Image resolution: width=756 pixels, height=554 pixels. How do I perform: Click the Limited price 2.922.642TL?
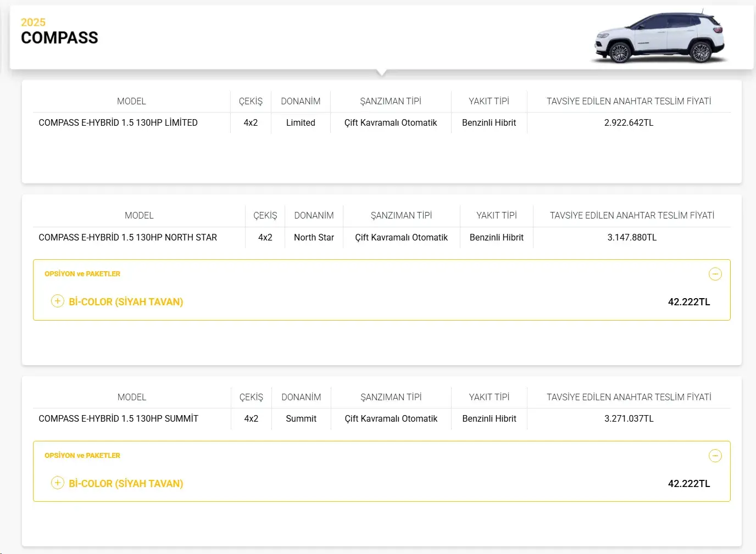click(x=629, y=122)
